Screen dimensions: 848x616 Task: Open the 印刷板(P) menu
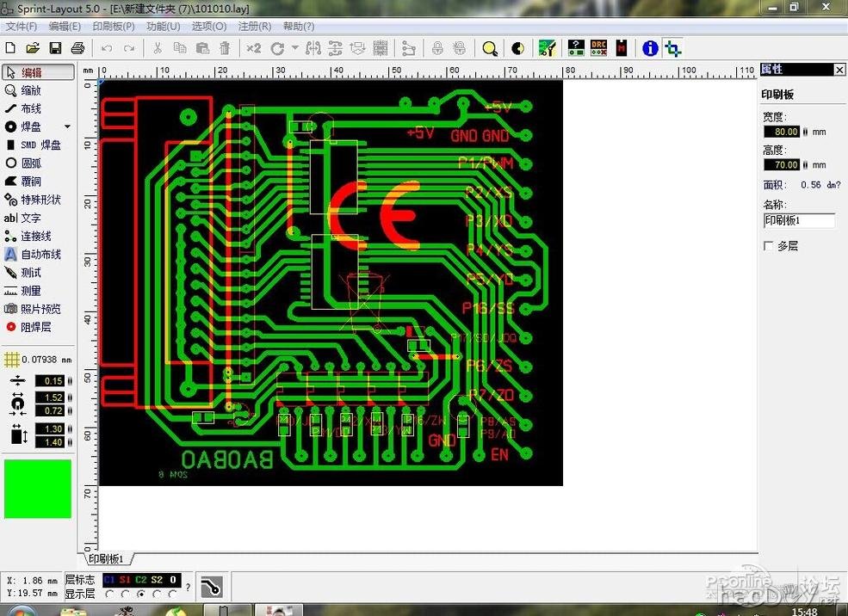[x=113, y=27]
